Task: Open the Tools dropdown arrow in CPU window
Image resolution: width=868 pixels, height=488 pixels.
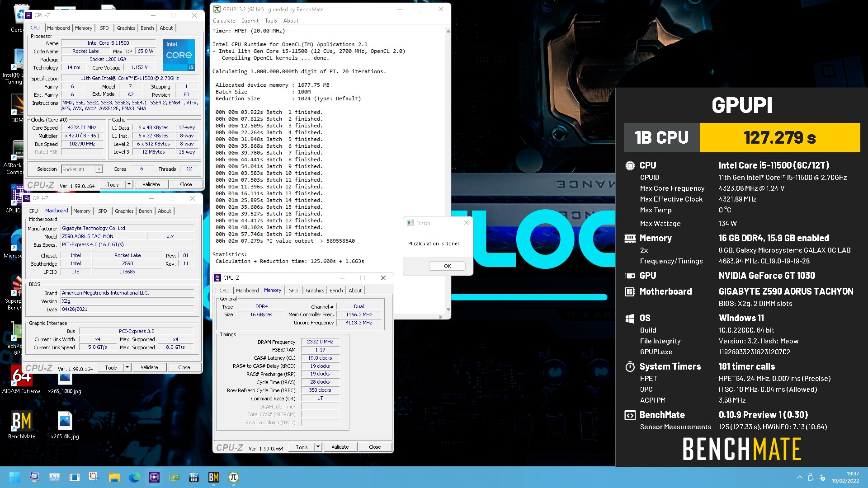Action: [129, 184]
